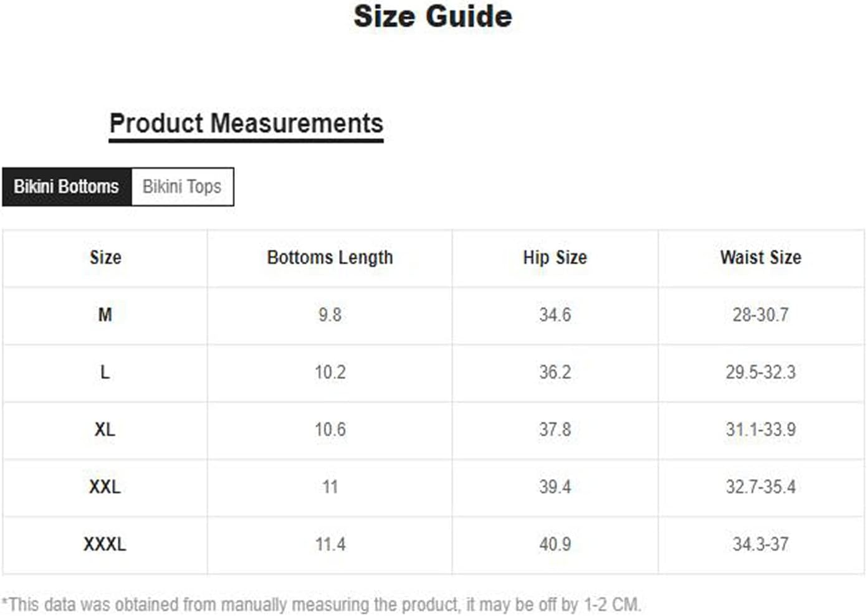Click the 36.2 hip size cell
Screen dimensions: 867x616
pos(555,372)
